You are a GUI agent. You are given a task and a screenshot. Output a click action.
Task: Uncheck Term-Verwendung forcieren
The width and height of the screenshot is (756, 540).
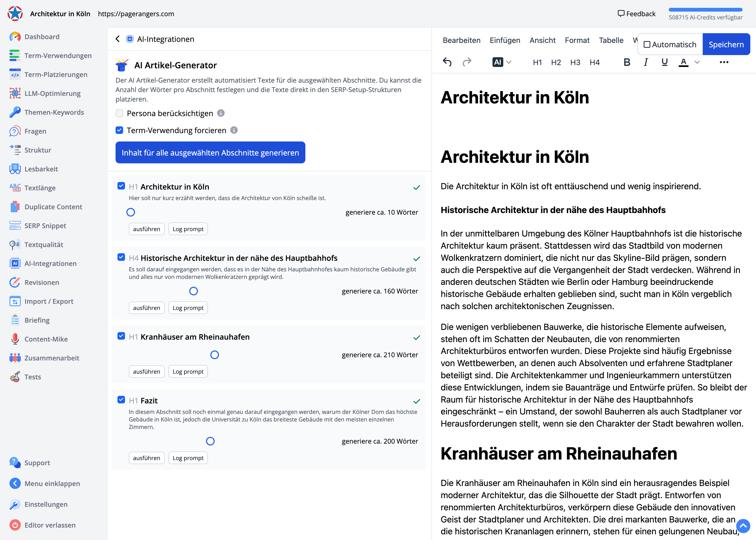(x=119, y=130)
